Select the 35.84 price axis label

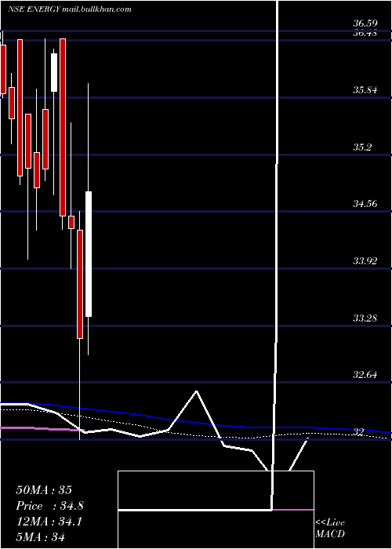coord(365,90)
